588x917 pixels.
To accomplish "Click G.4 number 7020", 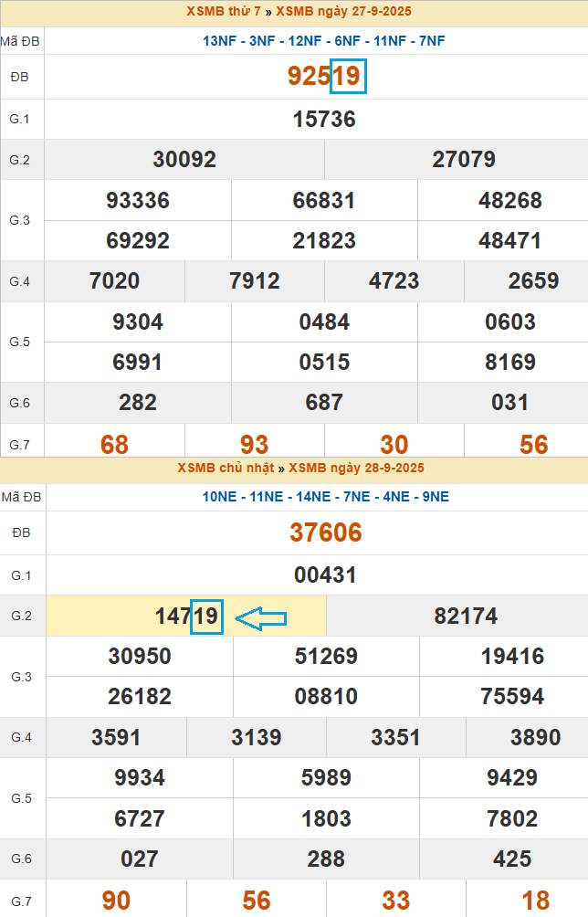I will (115, 281).
